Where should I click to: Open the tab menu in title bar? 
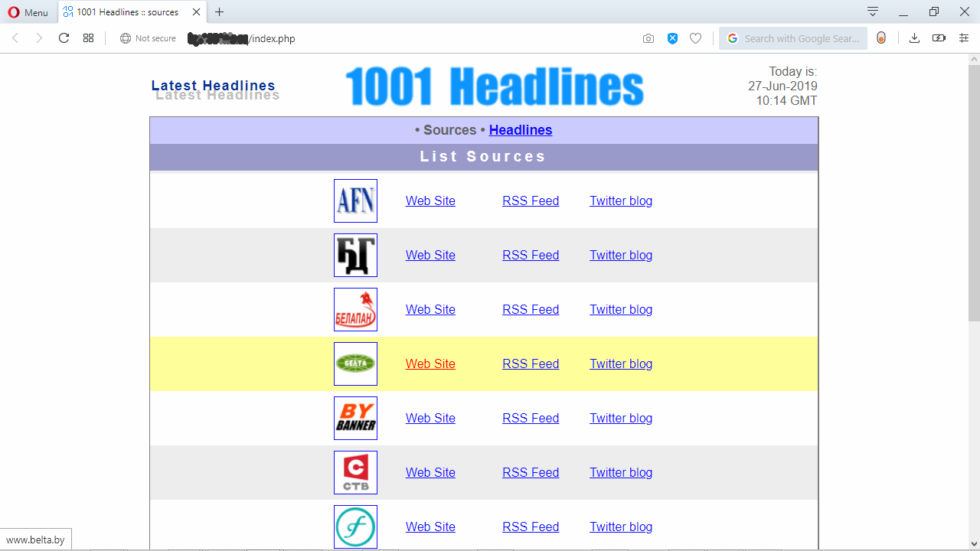(873, 11)
